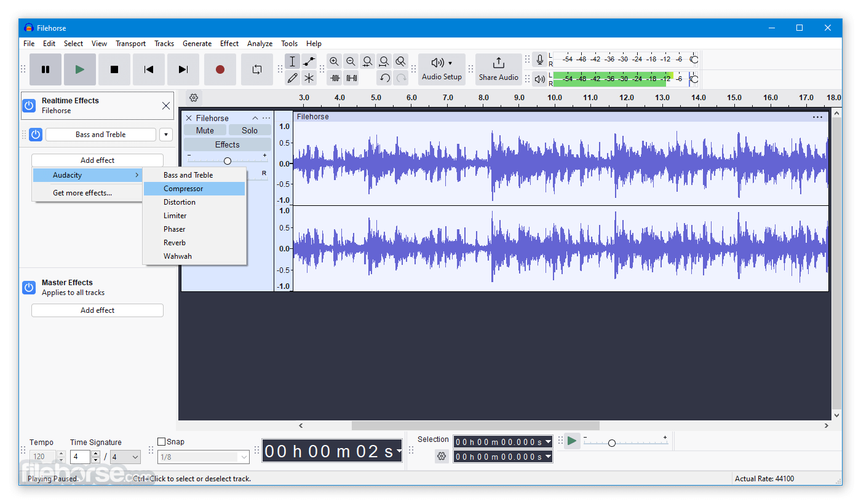This screenshot has height=504, width=861.
Task: Mute the Filehorse track
Action: [205, 130]
